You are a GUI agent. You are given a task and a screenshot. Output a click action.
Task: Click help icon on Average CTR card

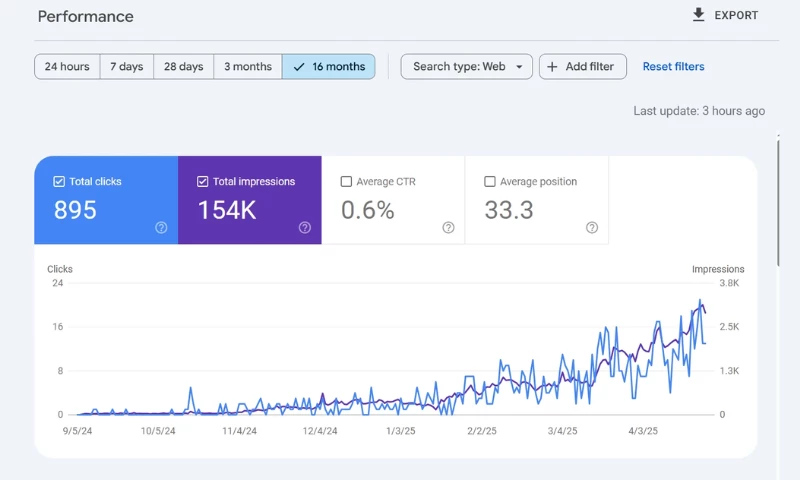(x=448, y=227)
